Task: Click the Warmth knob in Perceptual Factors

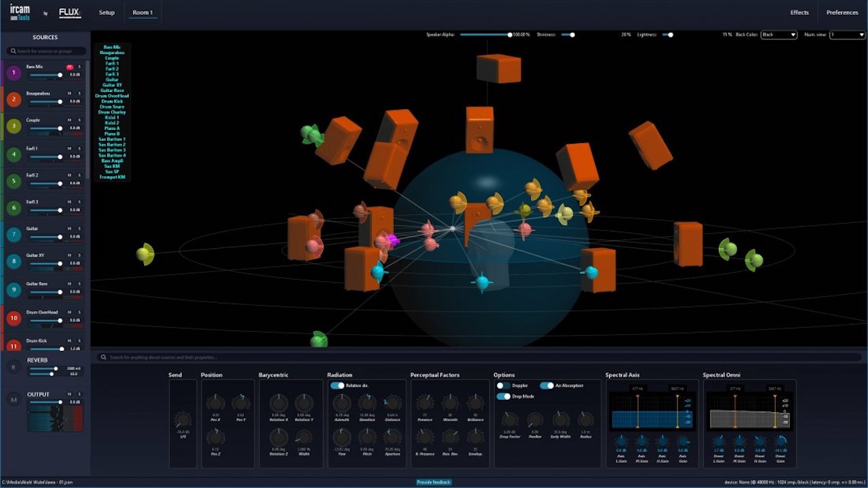Action: coord(450,403)
